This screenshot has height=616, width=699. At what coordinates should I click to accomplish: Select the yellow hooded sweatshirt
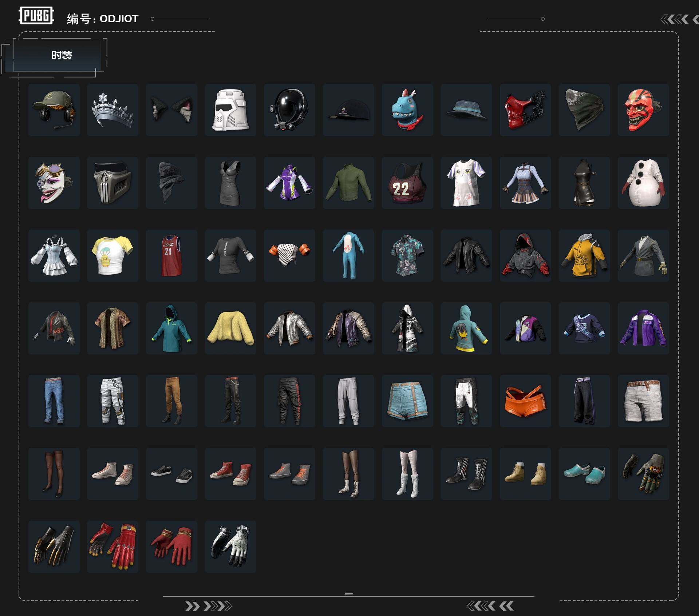(584, 256)
